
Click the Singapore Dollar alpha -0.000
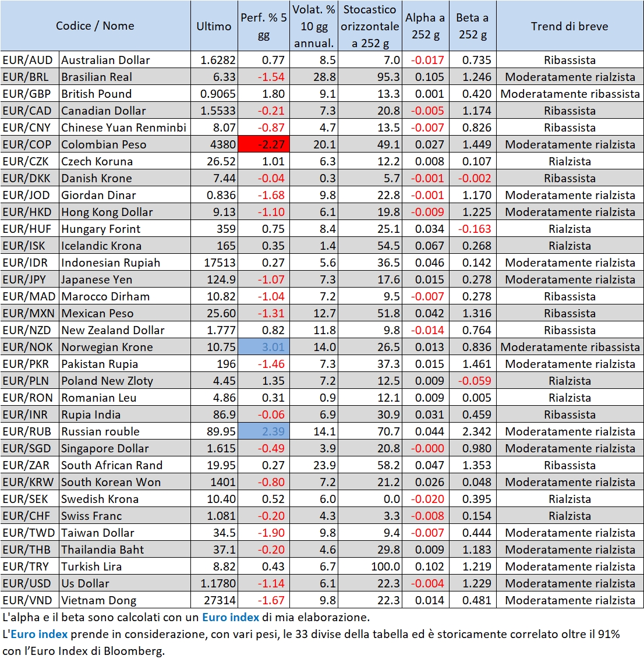pos(426,448)
